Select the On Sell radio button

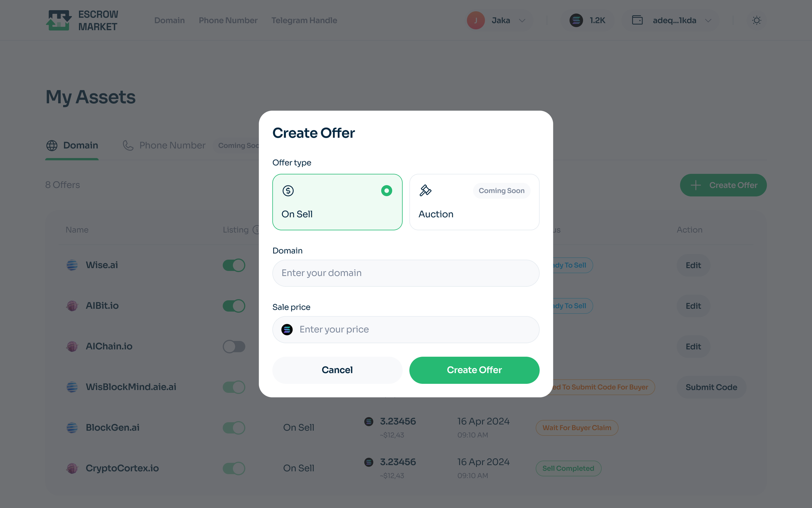coord(387,191)
